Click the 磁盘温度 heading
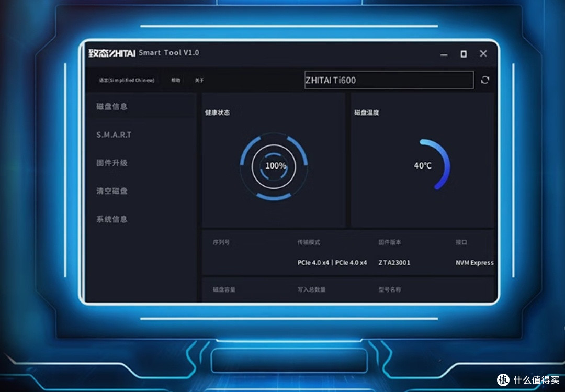565x392 pixels. 366,113
